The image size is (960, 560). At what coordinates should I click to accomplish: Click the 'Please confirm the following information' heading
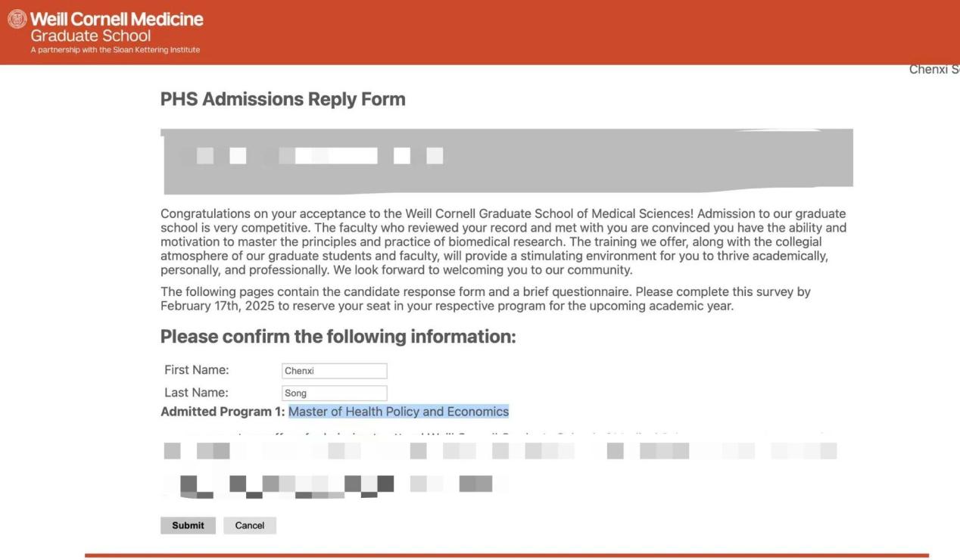coord(338,337)
